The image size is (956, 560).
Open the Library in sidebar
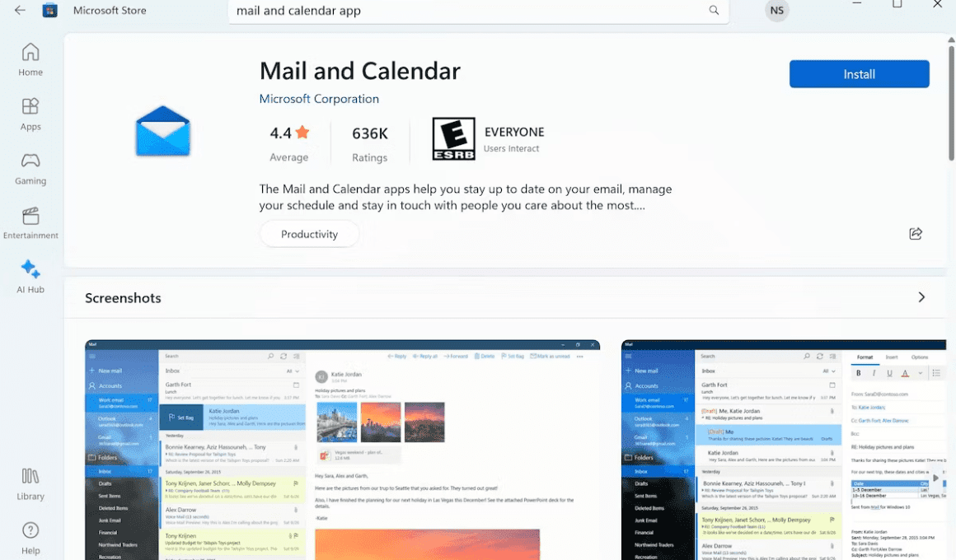pos(30,484)
